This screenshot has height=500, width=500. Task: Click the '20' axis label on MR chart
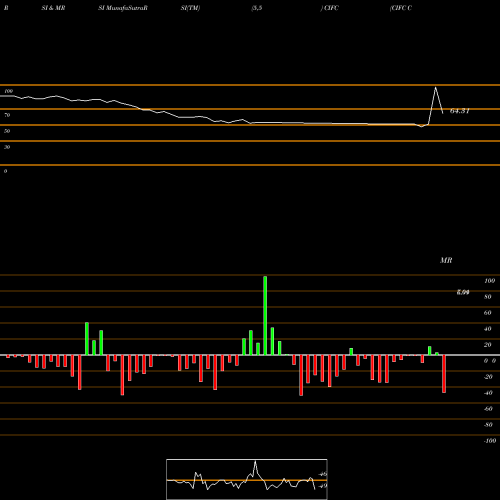click(x=488, y=345)
